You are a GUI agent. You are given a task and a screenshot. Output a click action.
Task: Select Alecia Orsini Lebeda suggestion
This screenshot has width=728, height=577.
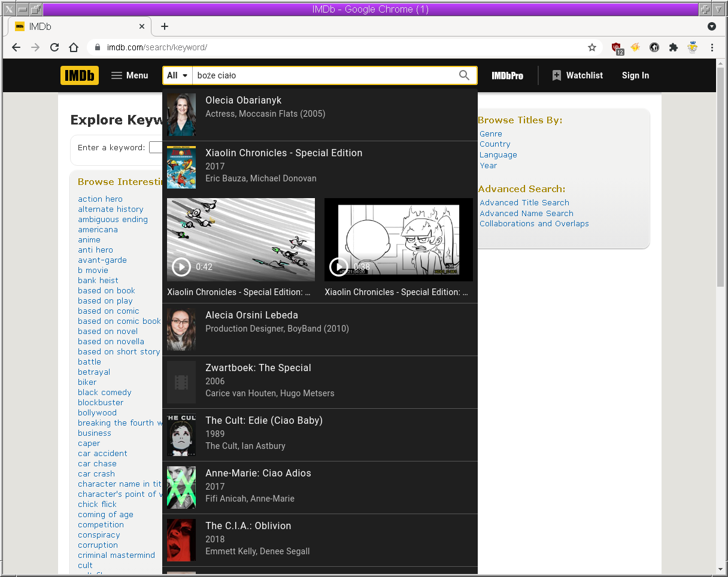[x=320, y=330]
